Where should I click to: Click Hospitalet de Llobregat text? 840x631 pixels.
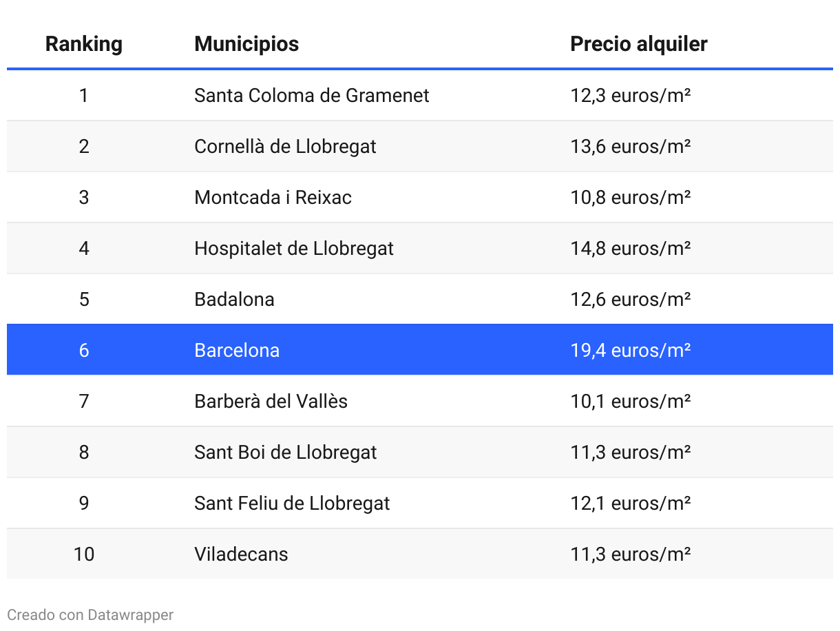point(294,248)
